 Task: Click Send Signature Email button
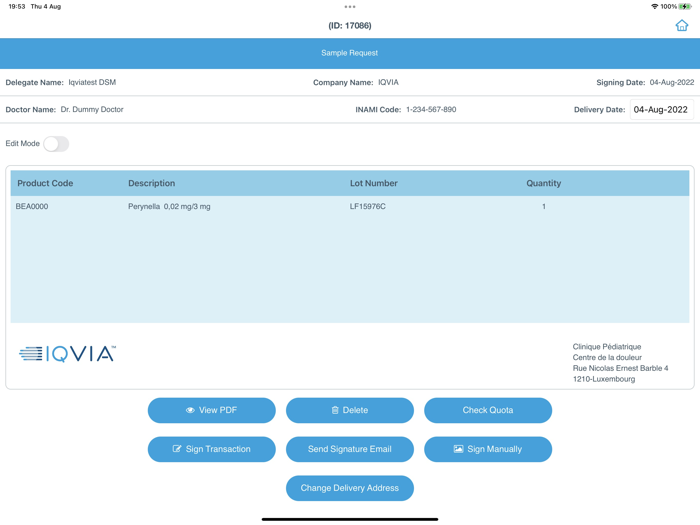[x=350, y=449]
